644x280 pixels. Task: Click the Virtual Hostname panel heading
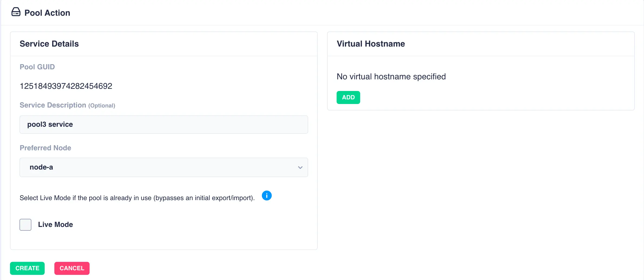(x=370, y=44)
